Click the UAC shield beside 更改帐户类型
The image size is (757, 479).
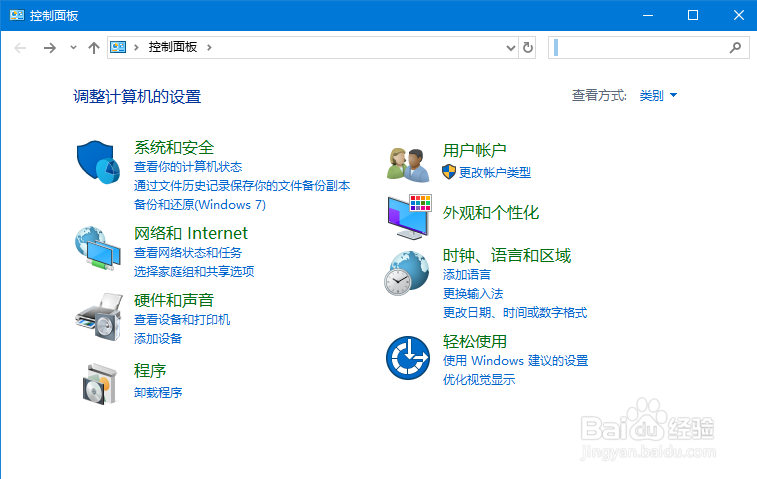[449, 172]
